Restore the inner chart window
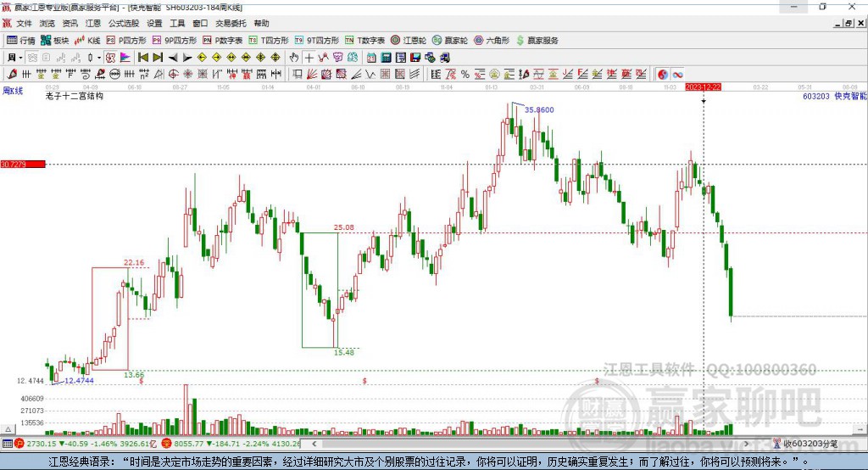 click(849, 23)
